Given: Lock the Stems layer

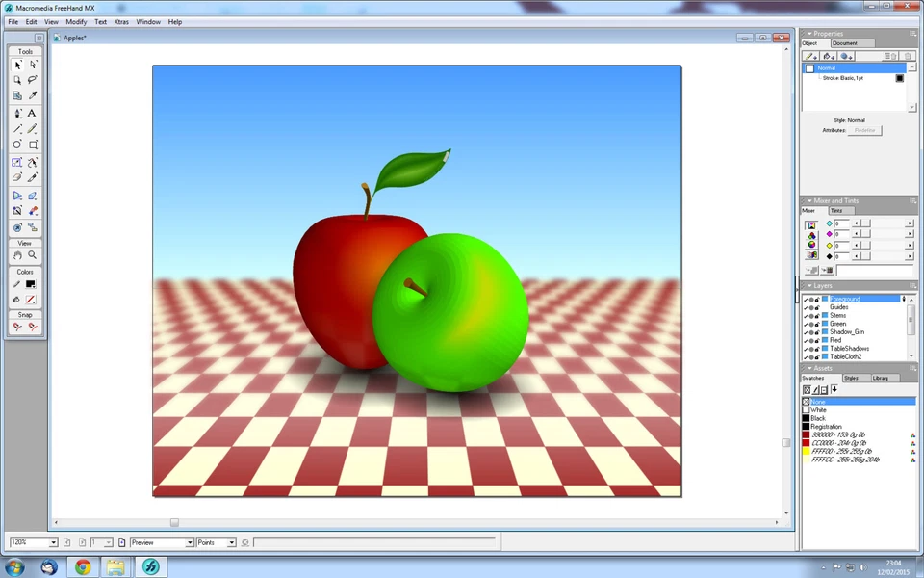Looking at the screenshot, I should [x=816, y=315].
